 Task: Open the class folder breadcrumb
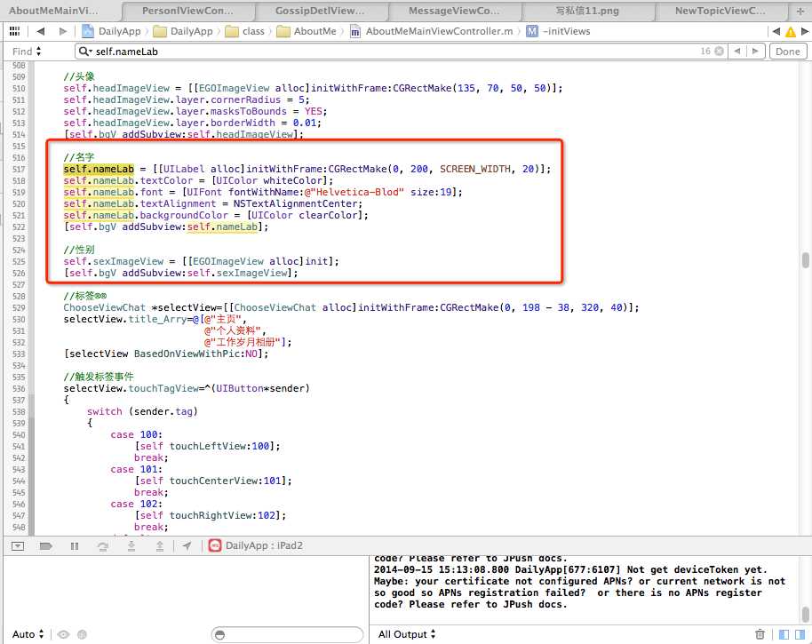click(253, 31)
